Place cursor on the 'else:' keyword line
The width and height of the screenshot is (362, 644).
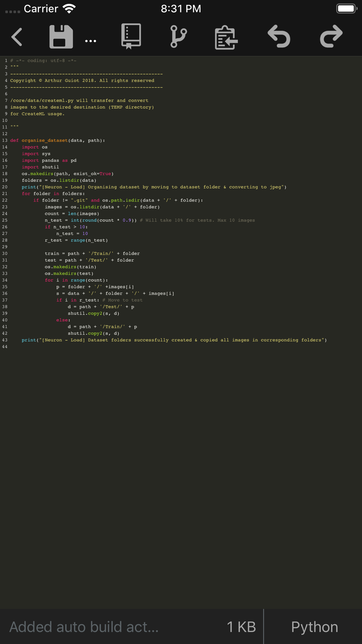click(x=63, y=320)
